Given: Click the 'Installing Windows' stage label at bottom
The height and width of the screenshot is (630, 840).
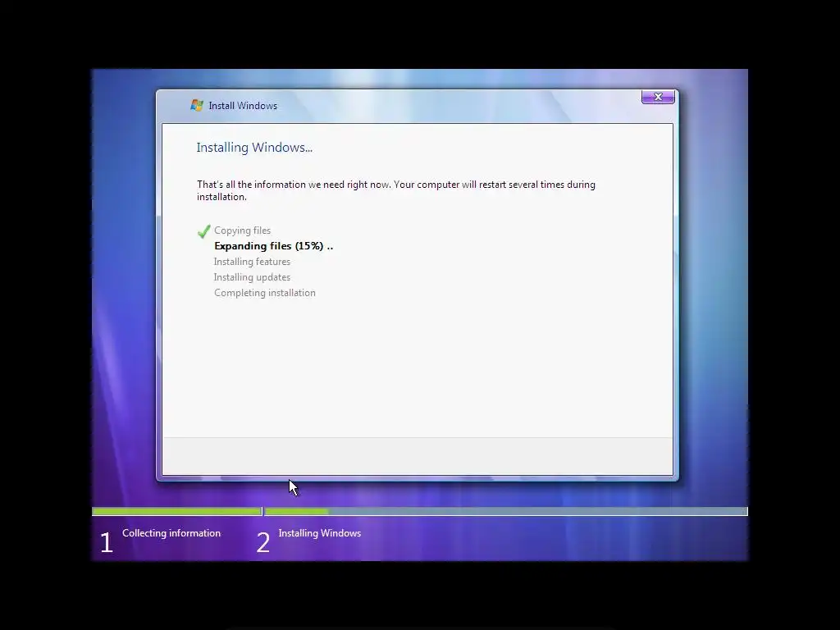Looking at the screenshot, I should [x=320, y=533].
